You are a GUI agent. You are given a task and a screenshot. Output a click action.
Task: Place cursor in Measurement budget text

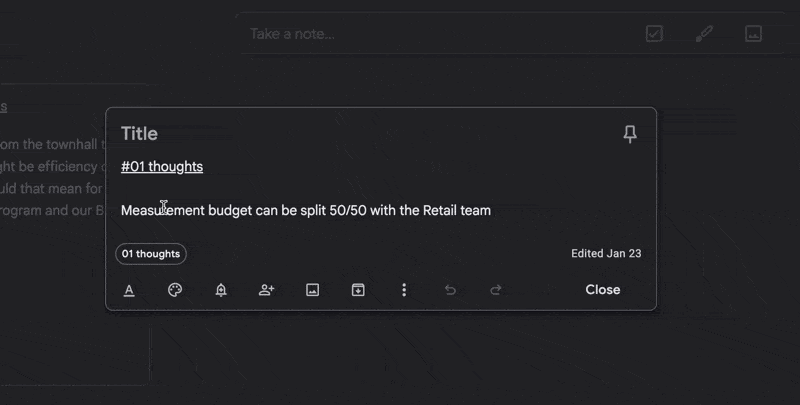point(306,211)
